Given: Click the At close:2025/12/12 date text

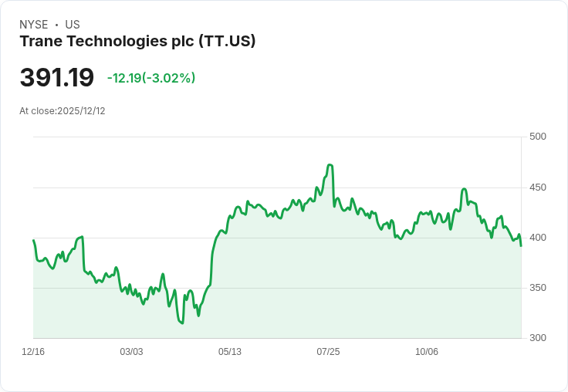Looking at the screenshot, I should [x=63, y=111].
